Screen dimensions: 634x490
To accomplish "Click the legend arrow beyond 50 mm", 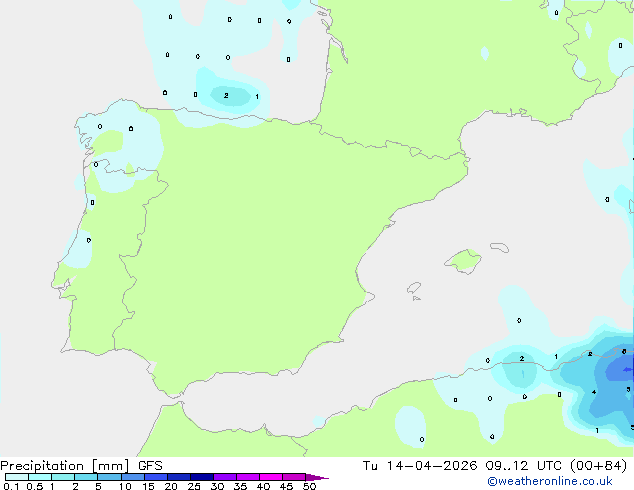I will point(317,477).
